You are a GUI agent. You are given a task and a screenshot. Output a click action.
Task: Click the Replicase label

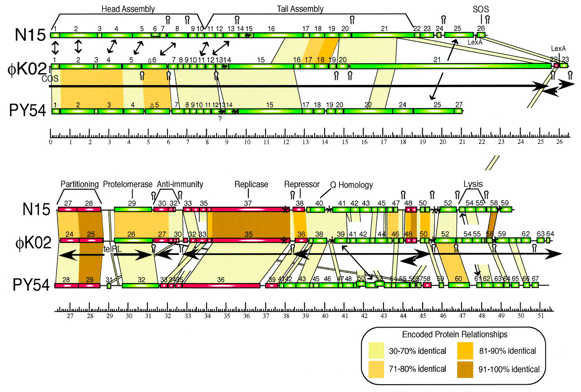click(251, 184)
